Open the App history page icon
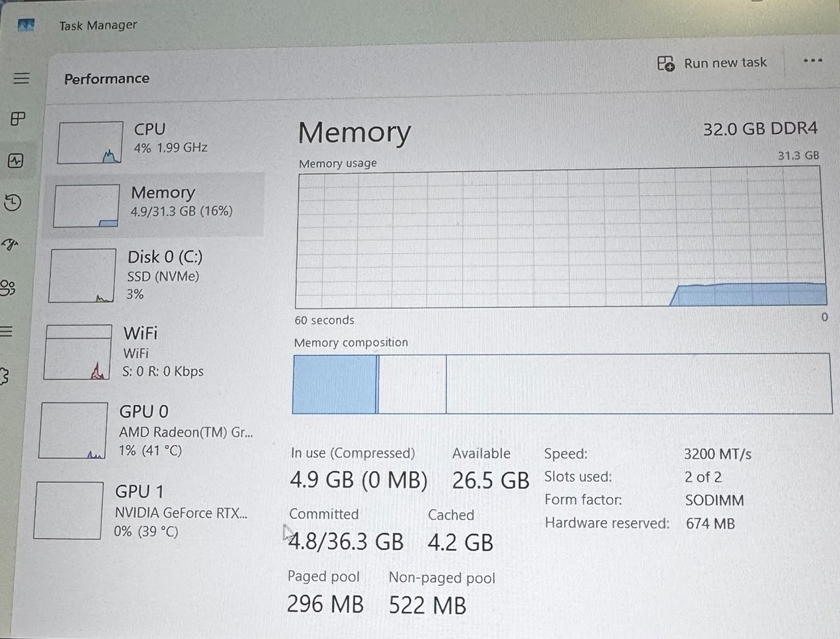The image size is (840, 639). 13,202
